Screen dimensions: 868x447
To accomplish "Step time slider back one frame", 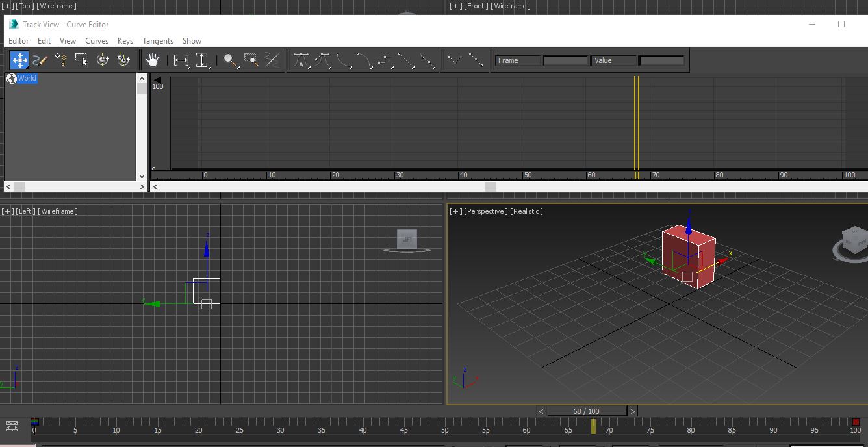I will [x=541, y=411].
